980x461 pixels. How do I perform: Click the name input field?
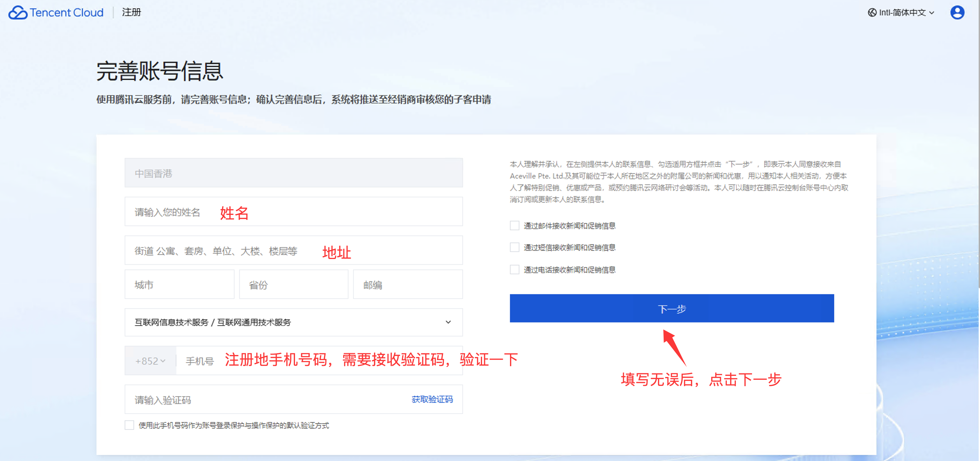(293, 211)
